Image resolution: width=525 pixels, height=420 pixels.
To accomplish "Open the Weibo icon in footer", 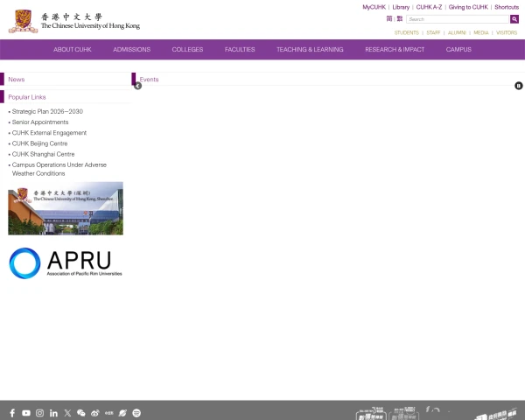I will [95, 413].
